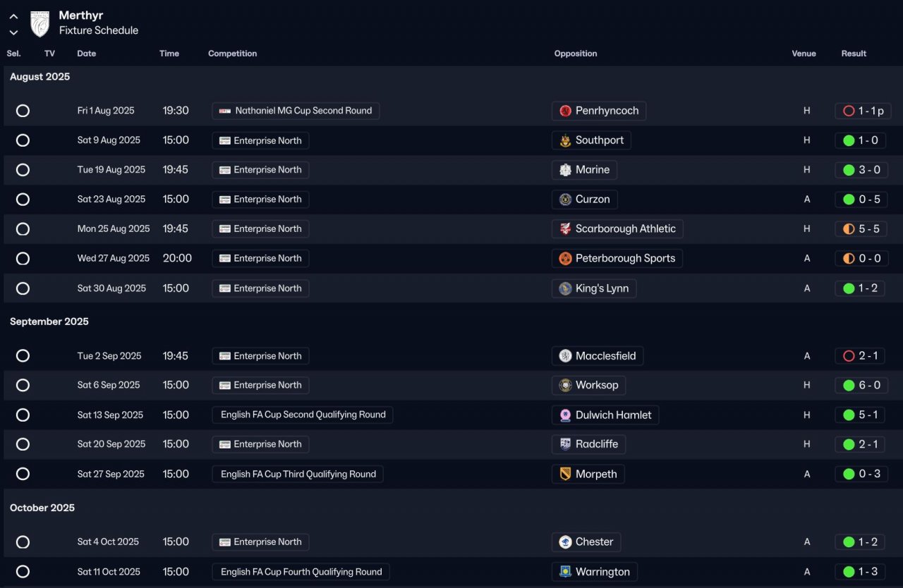This screenshot has width=903, height=588.
Task: Click the green win indicator for Curzon result
Action: point(849,200)
